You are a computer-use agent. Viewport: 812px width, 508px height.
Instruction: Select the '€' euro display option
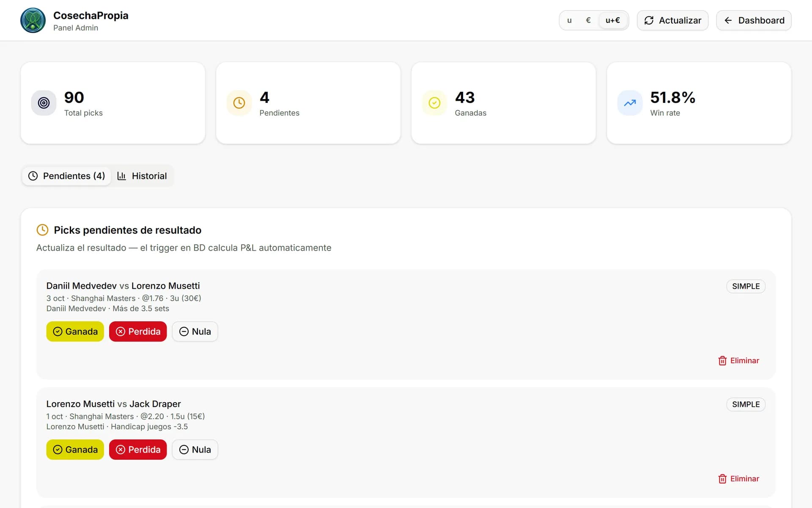click(588, 20)
